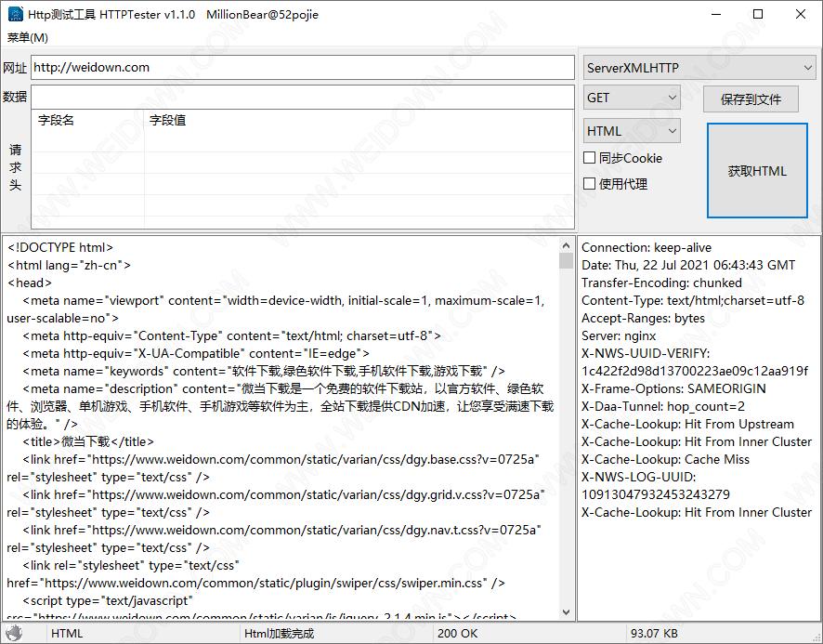Click the 字段值 column header
Viewport: 823px width, 644px height.
click(359, 120)
